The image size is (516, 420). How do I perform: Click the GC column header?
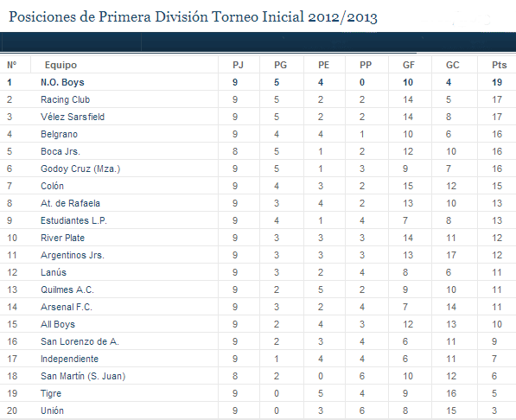[x=452, y=65]
